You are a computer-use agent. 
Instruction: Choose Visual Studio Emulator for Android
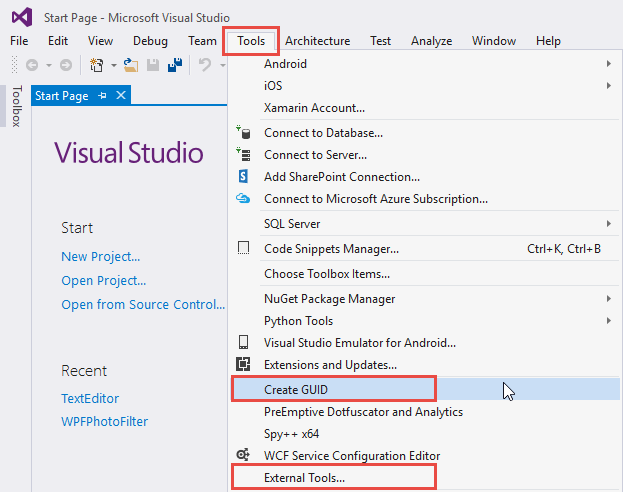click(426, 343)
